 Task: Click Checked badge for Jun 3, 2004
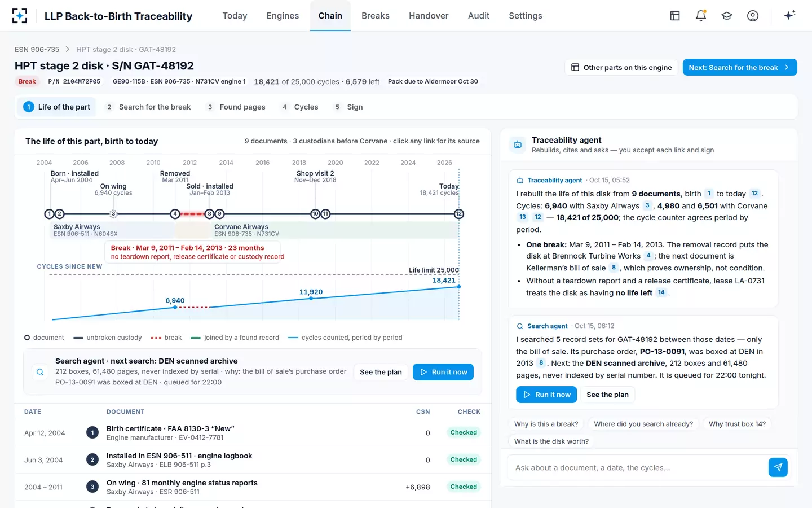click(464, 459)
